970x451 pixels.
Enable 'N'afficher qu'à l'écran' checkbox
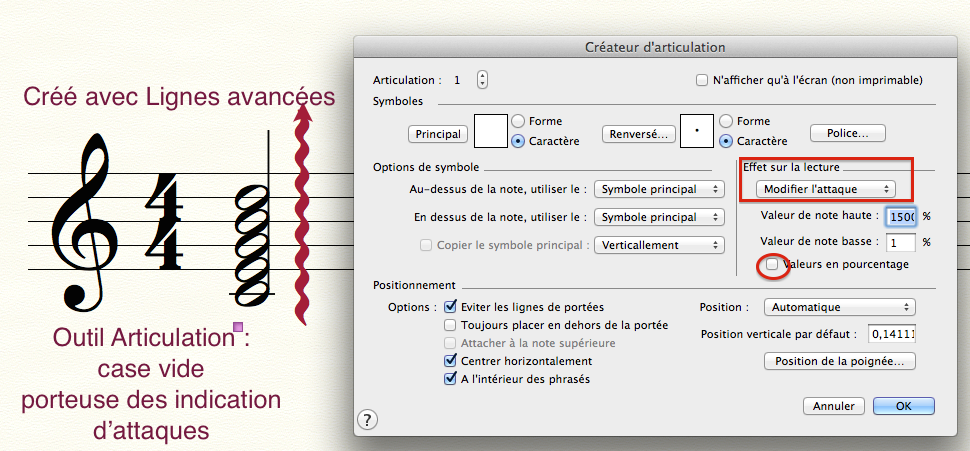(701, 80)
